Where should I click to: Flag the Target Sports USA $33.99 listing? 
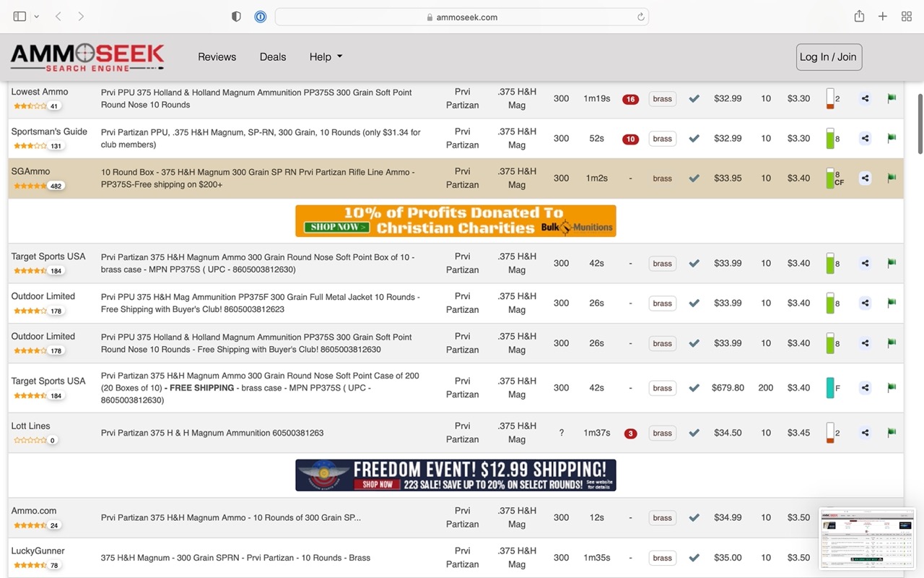[892, 263]
